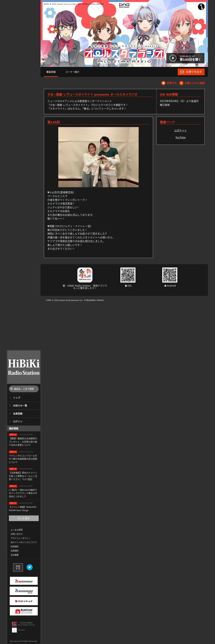The image size is (215, 644).
Task: Click the ID36922 badge icon
Action: pos(14,630)
